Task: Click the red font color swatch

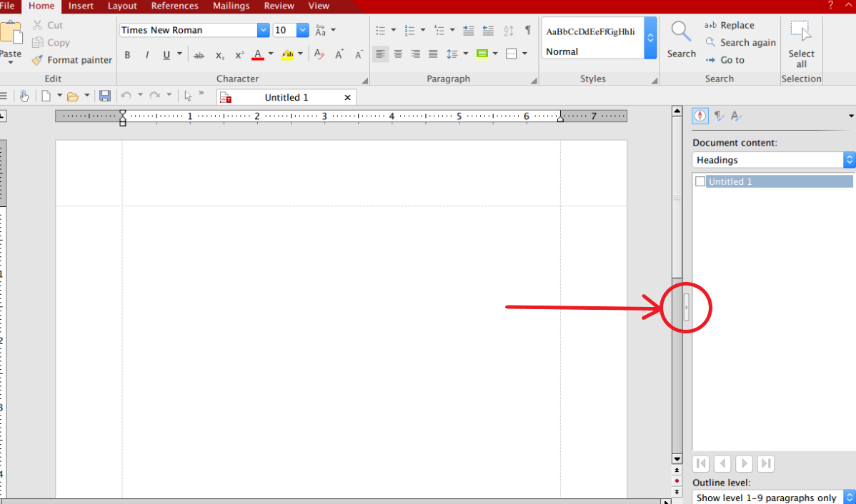Action: (258, 55)
